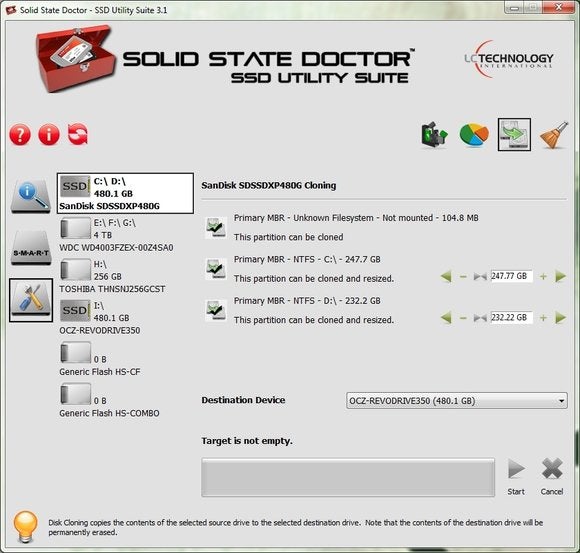Click the right green arrow for D:\ partition size
This screenshot has height=553, width=580.
coord(560,318)
